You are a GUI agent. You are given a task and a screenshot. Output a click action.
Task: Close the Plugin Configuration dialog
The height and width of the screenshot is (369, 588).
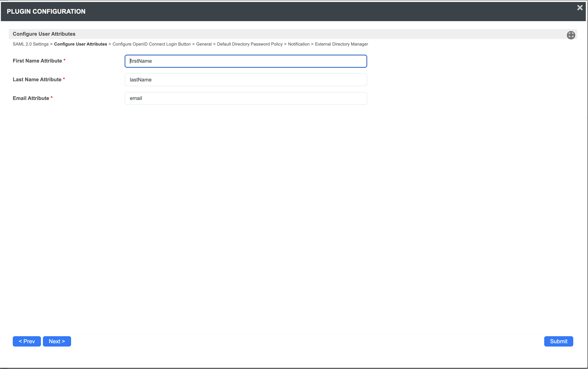(x=580, y=8)
